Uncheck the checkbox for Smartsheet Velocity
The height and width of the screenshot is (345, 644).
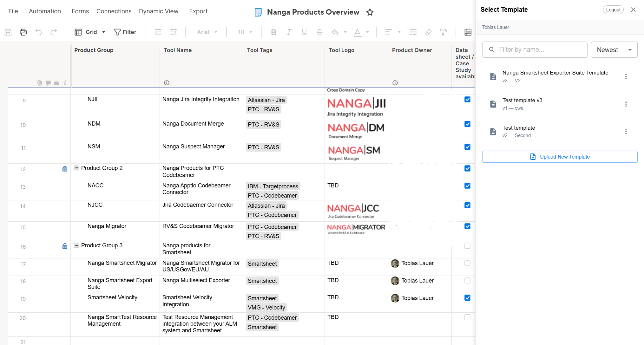467,298
